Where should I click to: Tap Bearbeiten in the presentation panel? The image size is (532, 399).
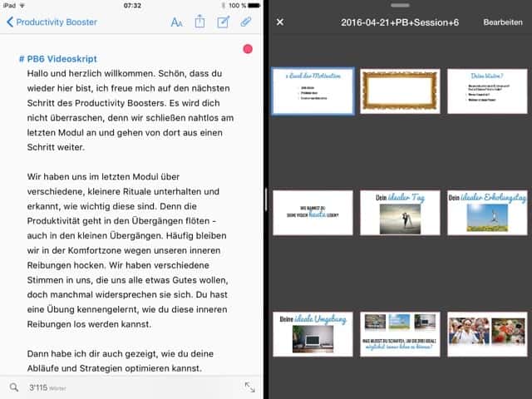(503, 22)
